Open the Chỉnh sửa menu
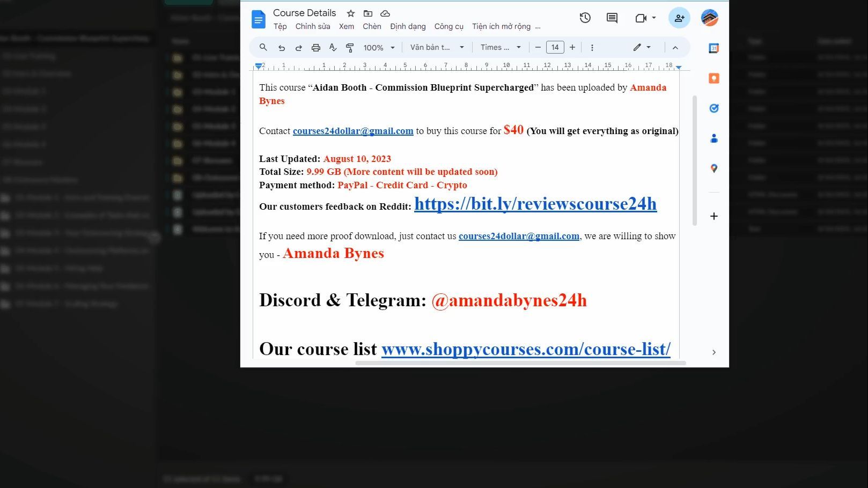 coord(313,26)
